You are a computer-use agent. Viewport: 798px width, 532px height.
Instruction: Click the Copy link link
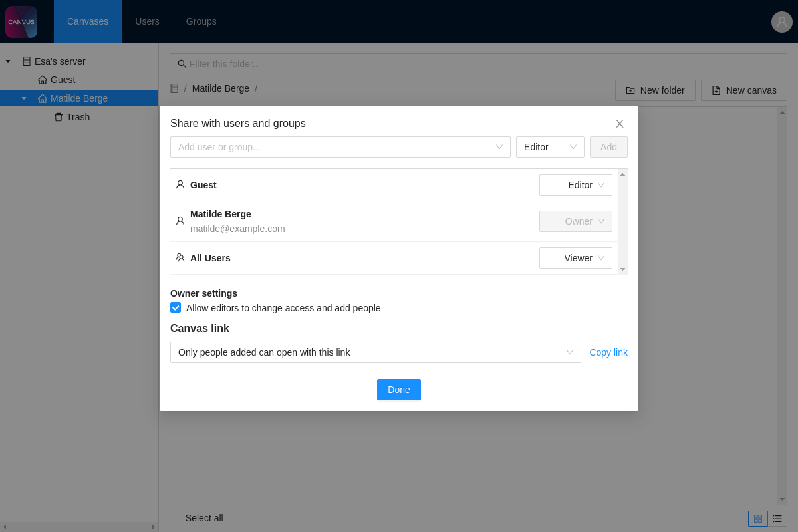click(x=608, y=352)
